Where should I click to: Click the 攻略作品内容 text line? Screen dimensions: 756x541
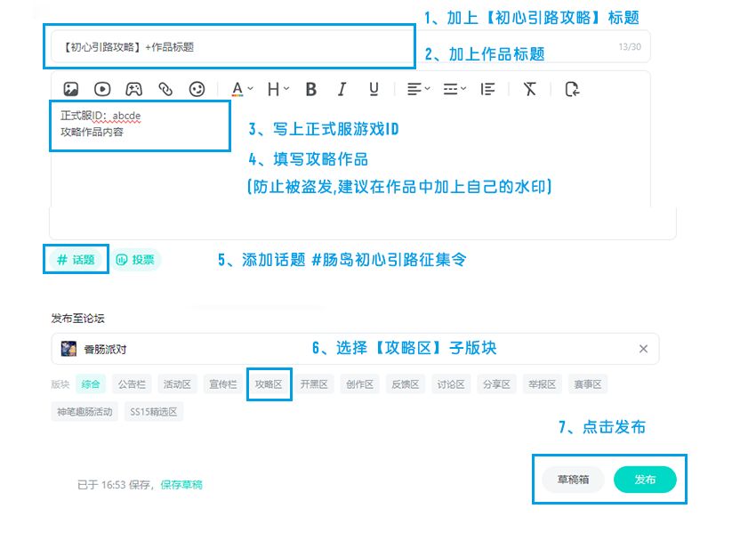pos(92,132)
